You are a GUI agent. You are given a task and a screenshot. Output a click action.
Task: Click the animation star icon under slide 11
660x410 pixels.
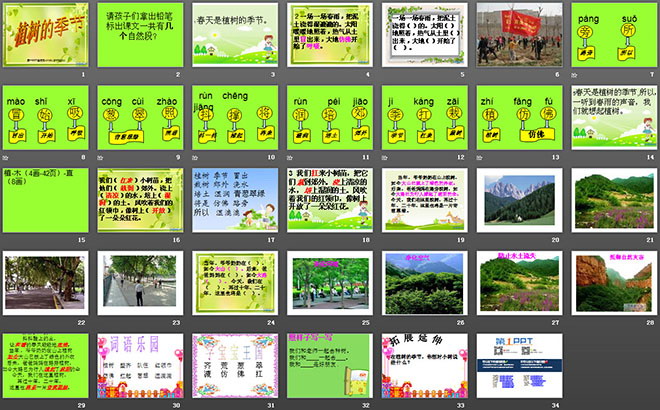tap(290, 157)
